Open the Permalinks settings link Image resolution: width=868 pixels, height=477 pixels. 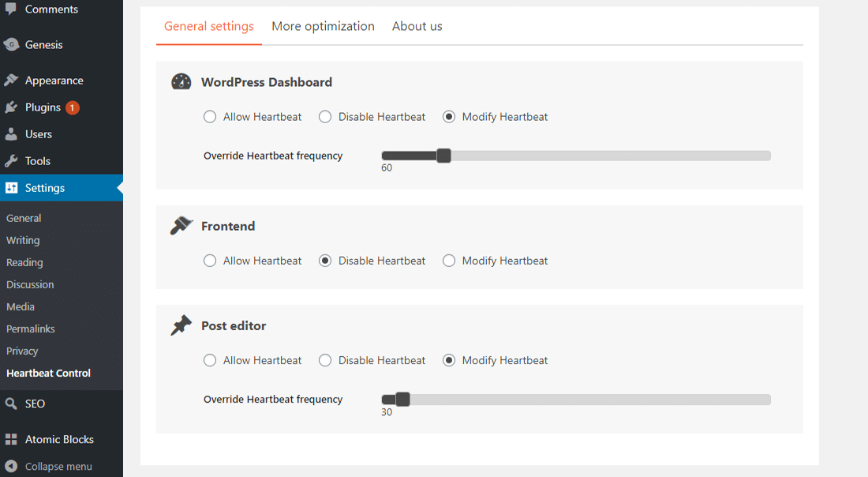(x=31, y=329)
